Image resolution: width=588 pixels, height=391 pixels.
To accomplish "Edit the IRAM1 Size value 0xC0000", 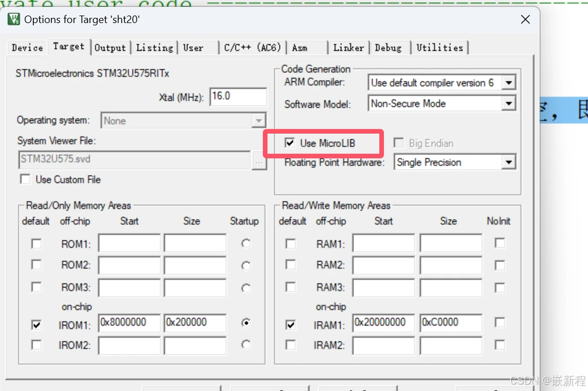I will point(451,323).
